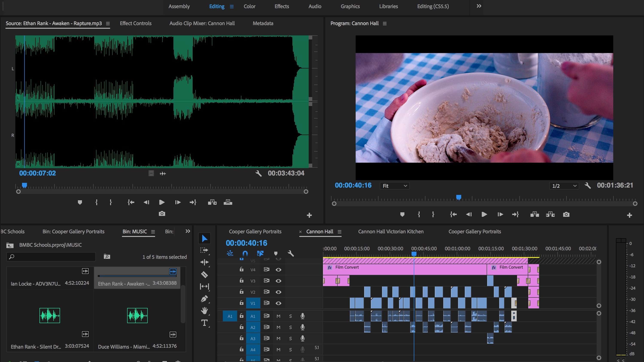Hide the V1 track output

(278, 303)
